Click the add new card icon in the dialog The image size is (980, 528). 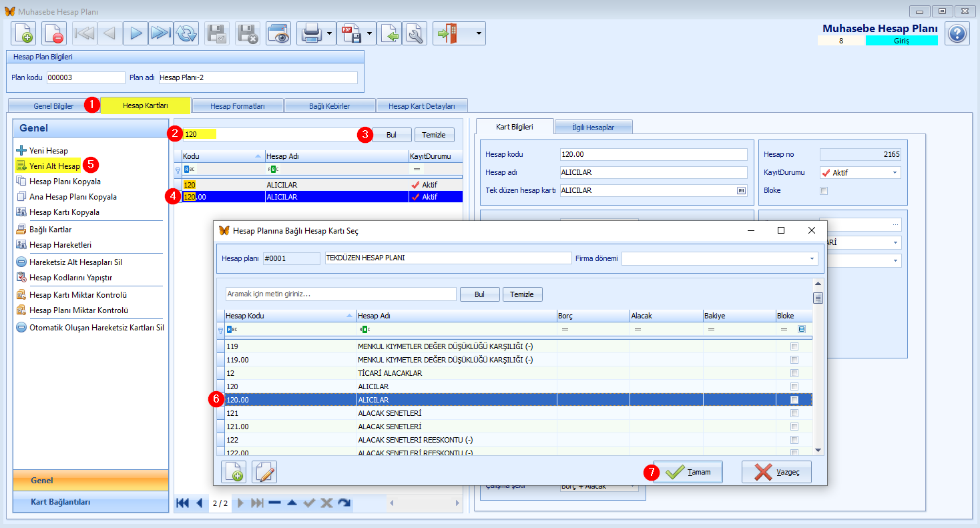(x=234, y=472)
